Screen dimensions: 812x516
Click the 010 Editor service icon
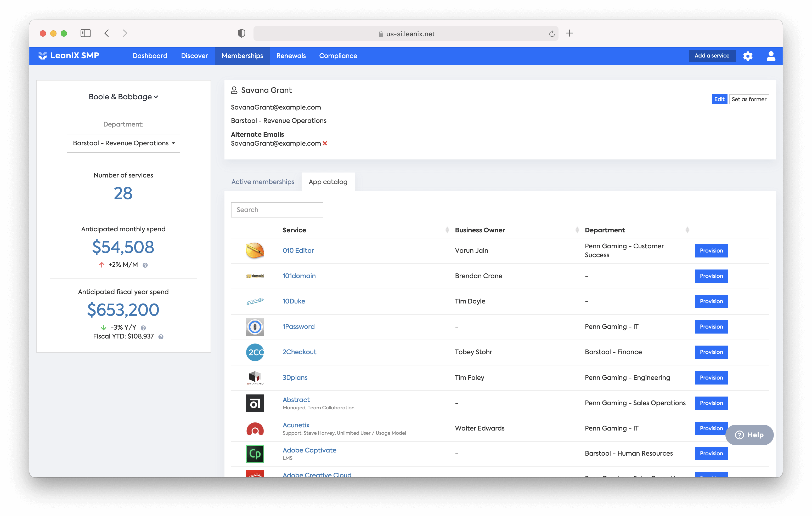(x=255, y=250)
